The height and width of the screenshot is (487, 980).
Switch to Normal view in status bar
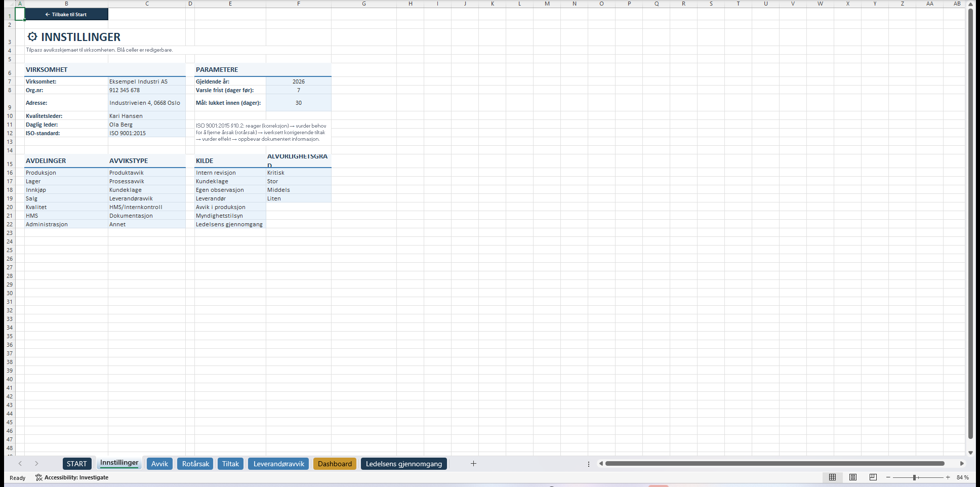point(832,477)
